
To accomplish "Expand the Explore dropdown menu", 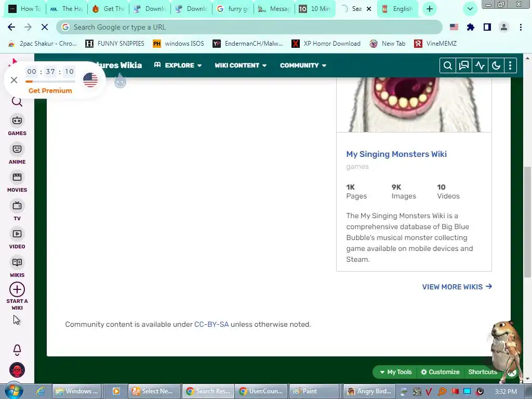I will click(178, 65).
